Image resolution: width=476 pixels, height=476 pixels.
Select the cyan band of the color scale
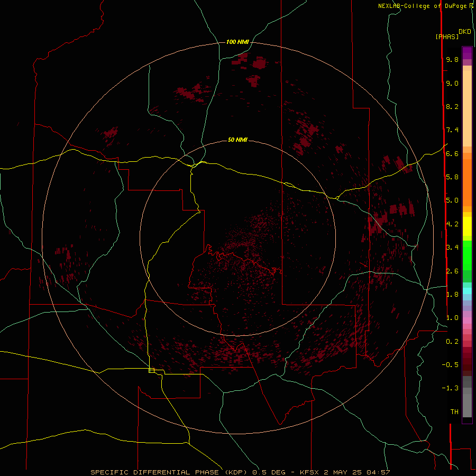[x=467, y=290]
